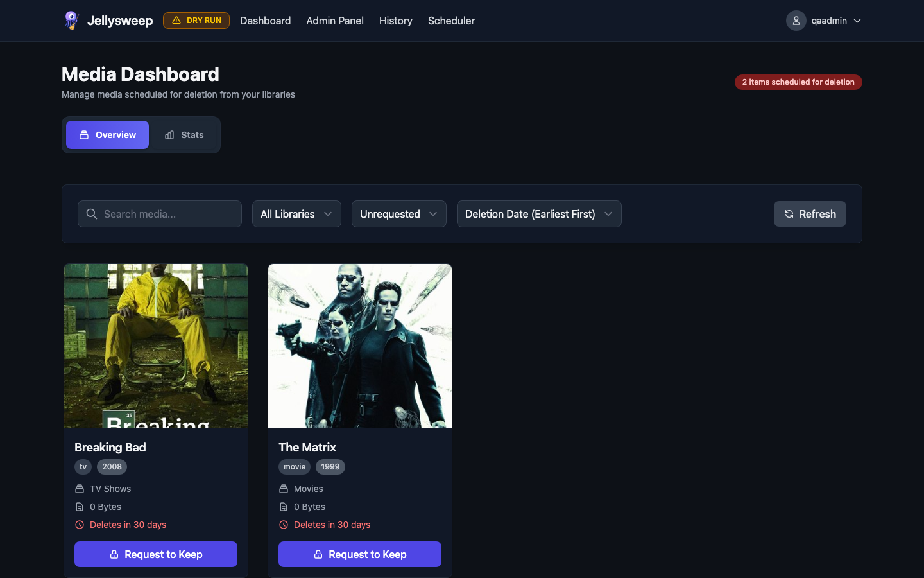Click the Search media input field
This screenshot has height=578, width=924.
click(160, 214)
